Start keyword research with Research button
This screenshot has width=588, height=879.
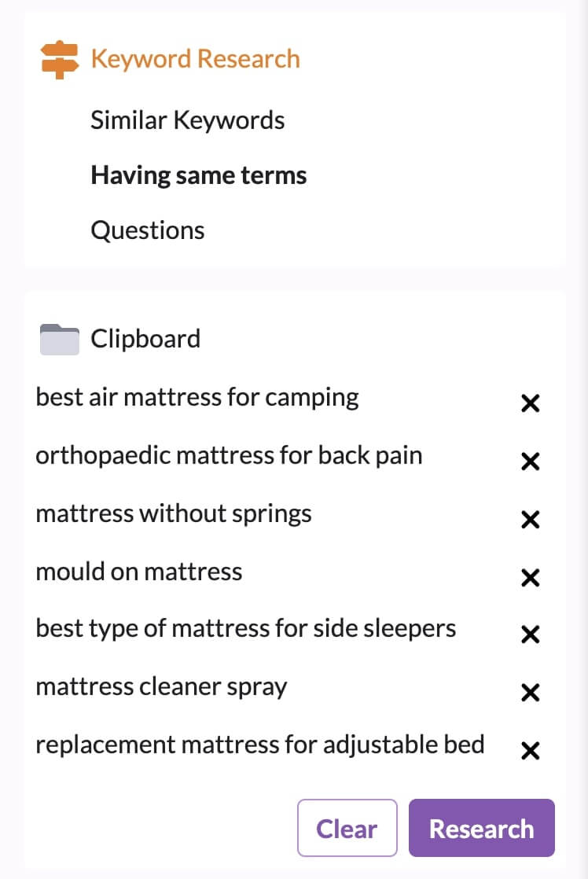(481, 828)
